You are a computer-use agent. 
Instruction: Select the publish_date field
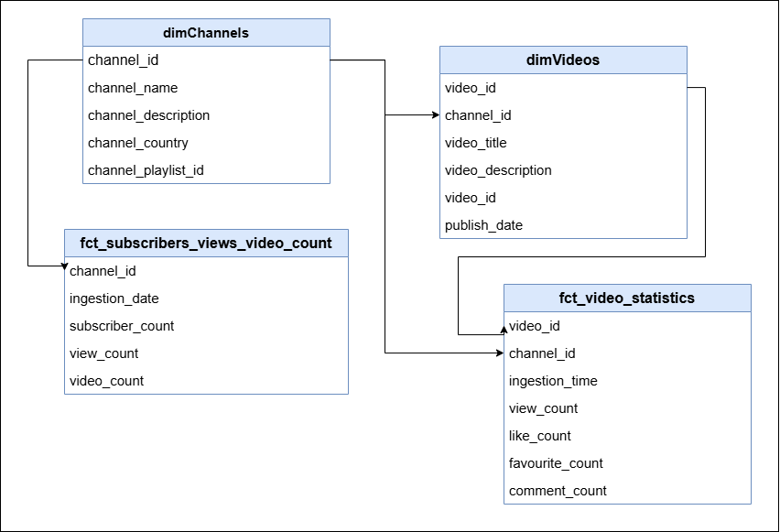pos(563,225)
